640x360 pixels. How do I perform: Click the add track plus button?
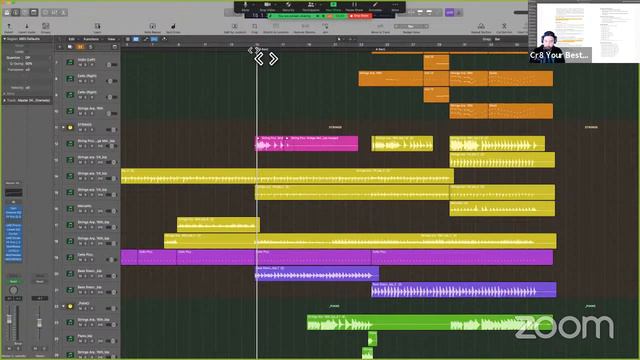click(60, 47)
